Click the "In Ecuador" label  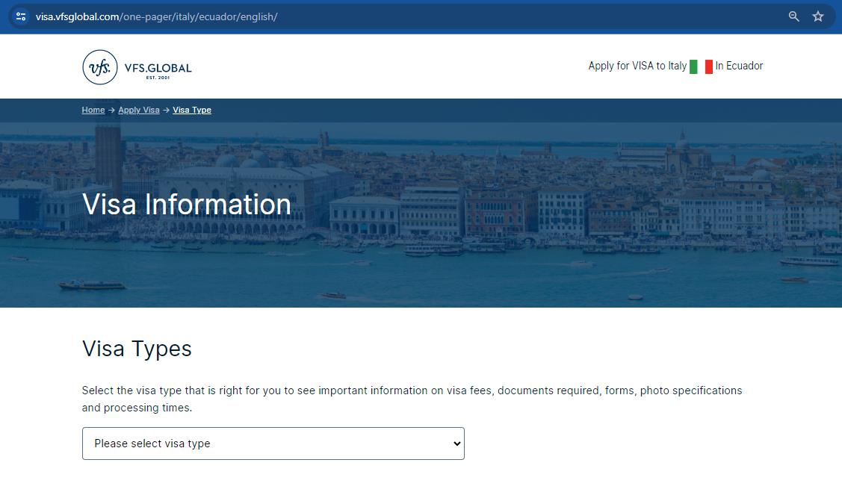738,66
